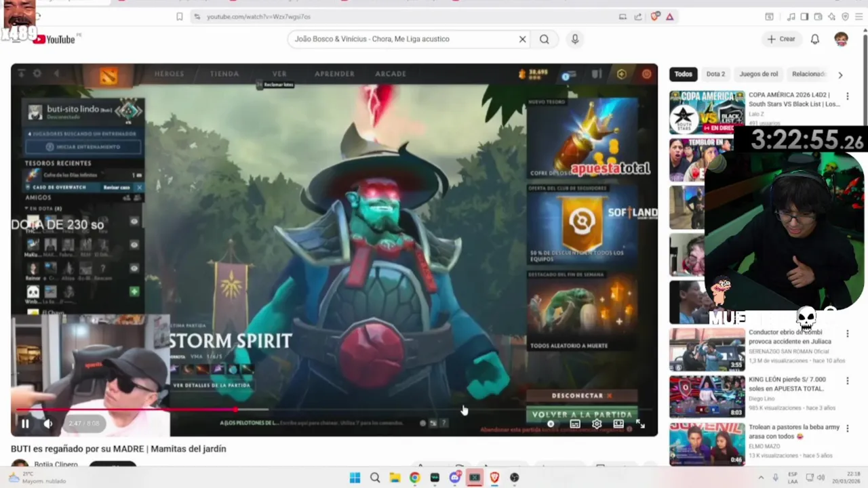Screen dimensions: 868x488
Task: Open Trolean a pastores la beba army video
Action: pyautogui.click(x=794, y=432)
